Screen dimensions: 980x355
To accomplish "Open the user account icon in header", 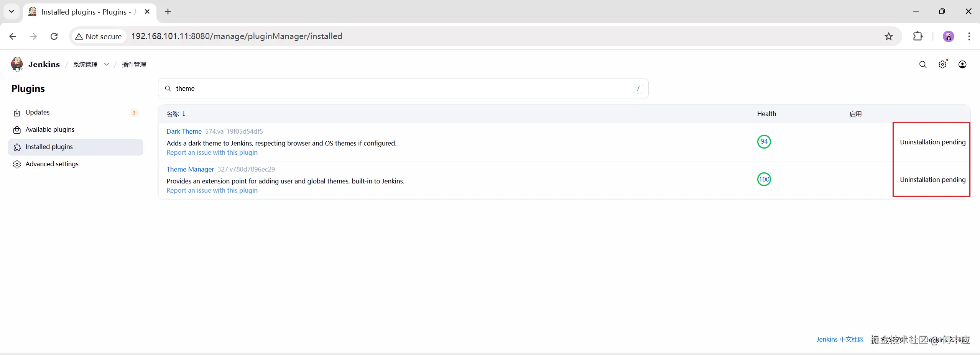I will pos(962,64).
